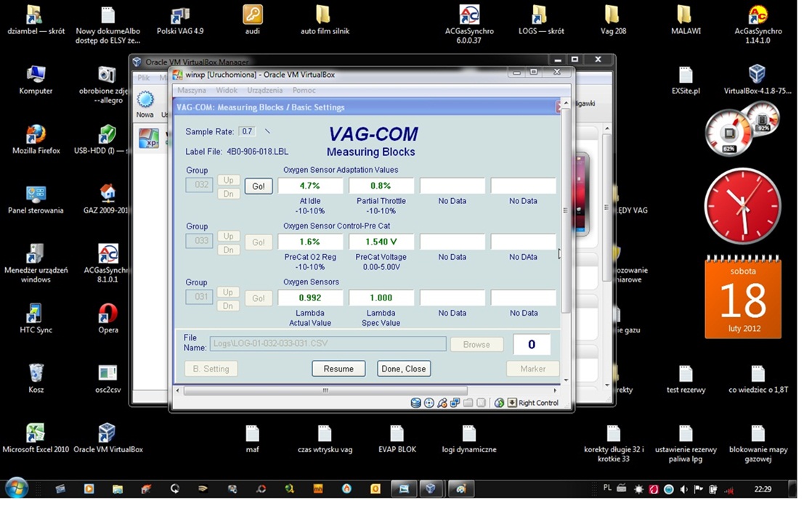This screenshot has width=812, height=508.
Task: Click the Done, Close button
Action: pos(404,369)
